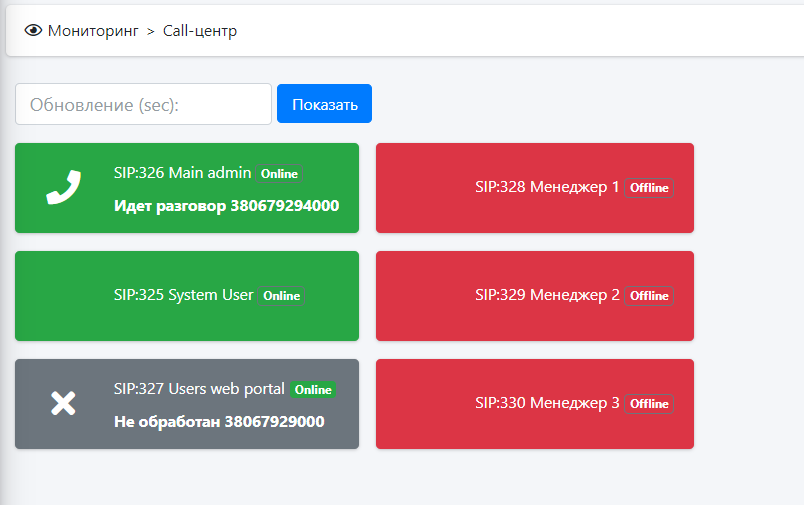Click the eye icon next to Мониторинг
The width and height of the screenshot is (804, 505).
click(x=33, y=31)
